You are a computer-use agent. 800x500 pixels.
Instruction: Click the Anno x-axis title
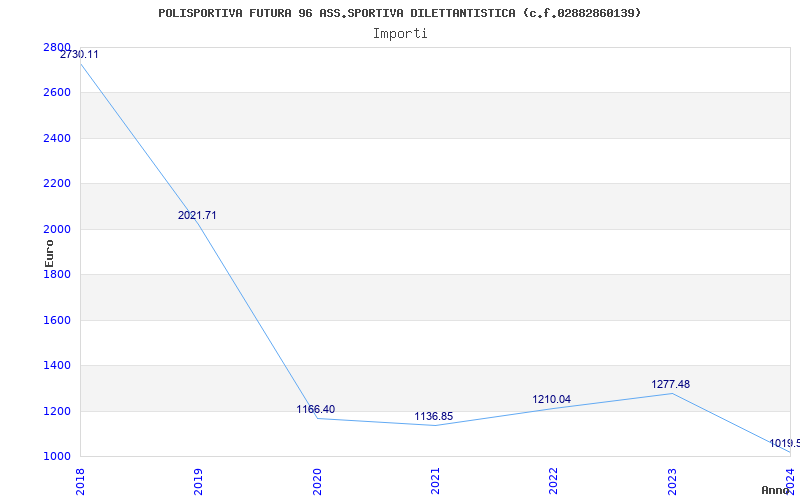[776, 490]
